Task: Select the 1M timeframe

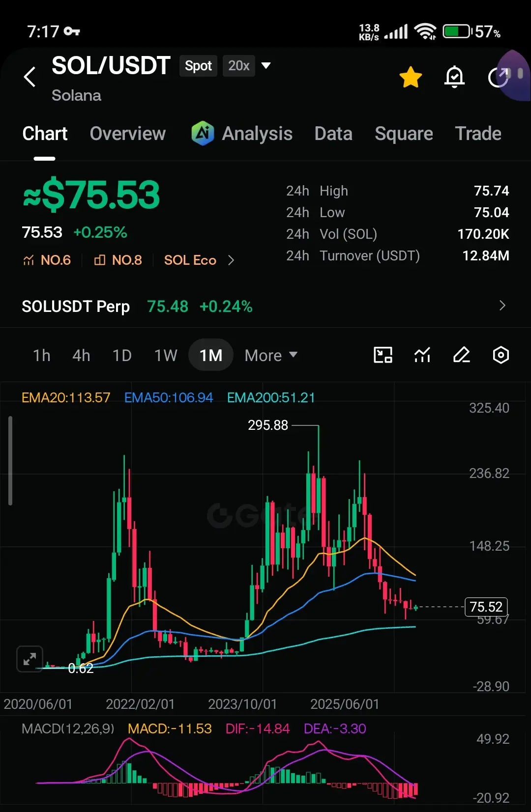Action: (210, 355)
